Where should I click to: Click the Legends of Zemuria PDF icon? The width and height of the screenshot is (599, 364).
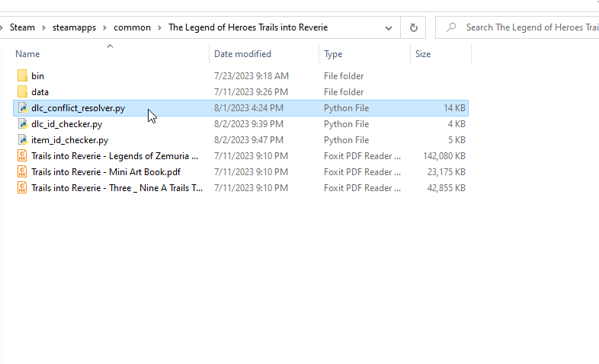pyautogui.click(x=22, y=155)
